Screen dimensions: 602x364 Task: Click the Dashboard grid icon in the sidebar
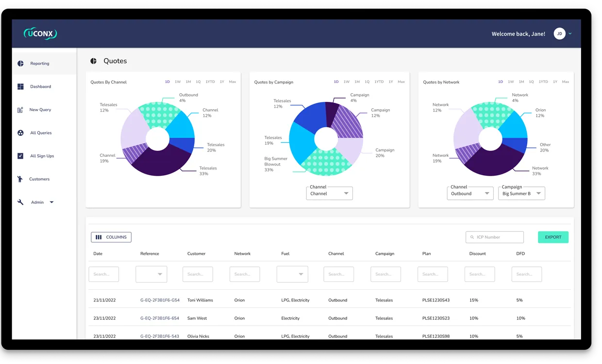point(20,86)
